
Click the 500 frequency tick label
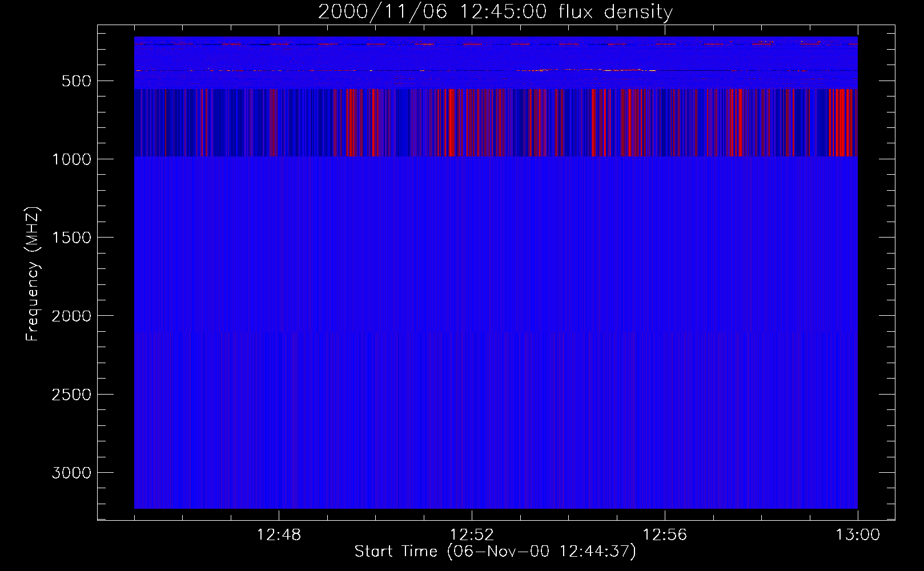[x=77, y=81]
